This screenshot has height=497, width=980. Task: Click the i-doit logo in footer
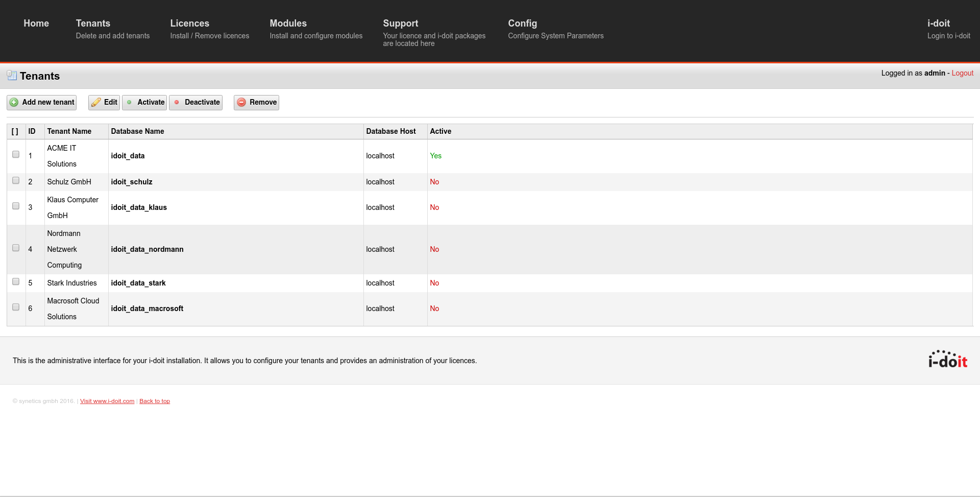point(948,360)
